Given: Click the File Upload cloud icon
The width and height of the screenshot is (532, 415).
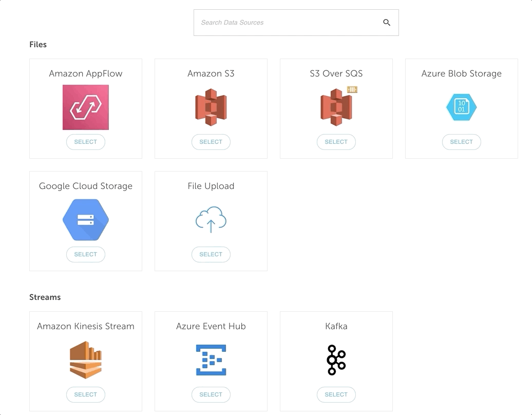Looking at the screenshot, I should (x=211, y=219).
